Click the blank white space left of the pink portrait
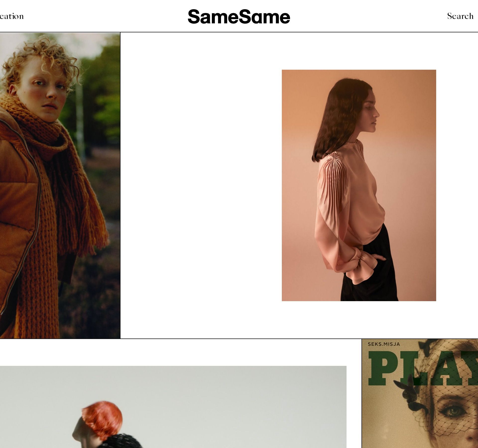Viewport: 478px width, 448px height. (201, 185)
